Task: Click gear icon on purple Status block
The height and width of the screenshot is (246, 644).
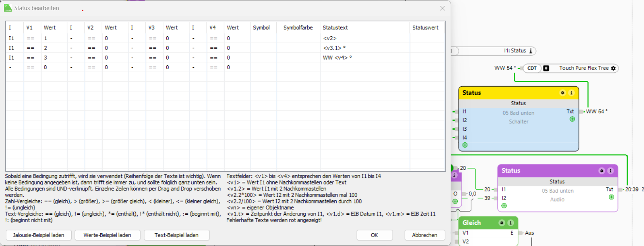Action: [x=602, y=171]
